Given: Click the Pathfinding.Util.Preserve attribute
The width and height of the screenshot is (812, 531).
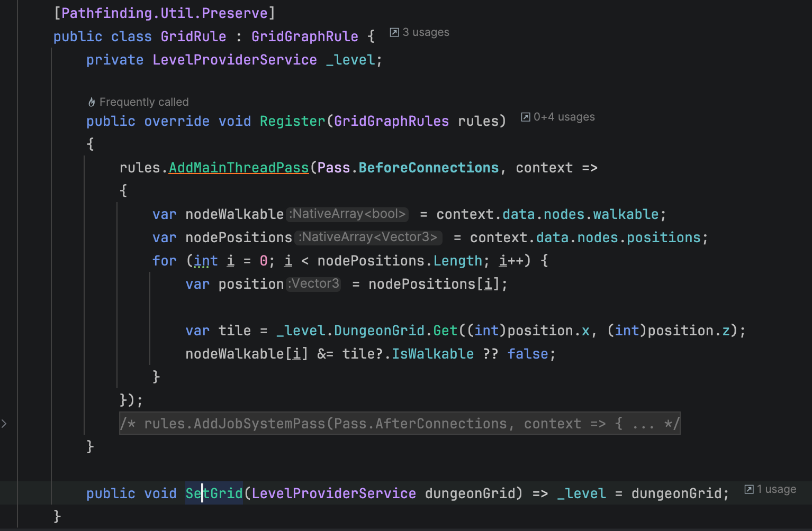Looking at the screenshot, I should coord(164,13).
